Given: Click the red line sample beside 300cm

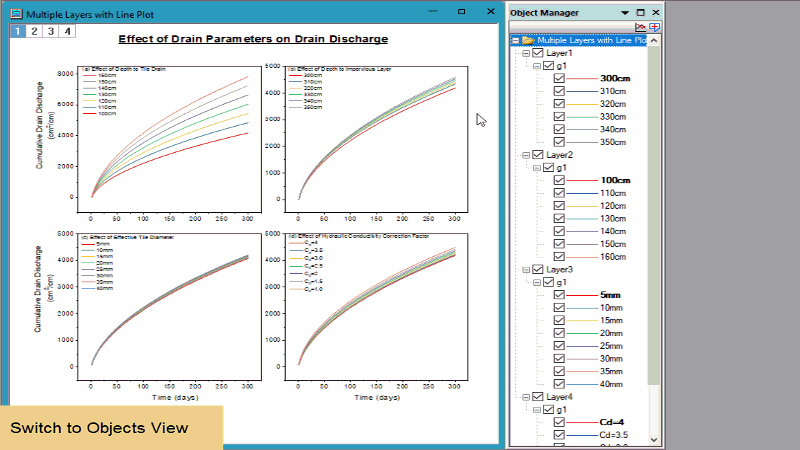Looking at the screenshot, I should [583, 78].
